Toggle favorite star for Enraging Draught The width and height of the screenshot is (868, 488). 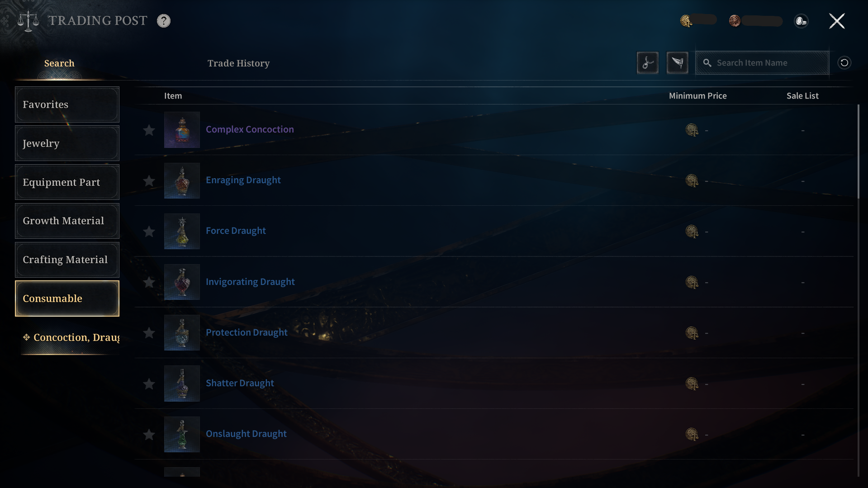click(149, 181)
